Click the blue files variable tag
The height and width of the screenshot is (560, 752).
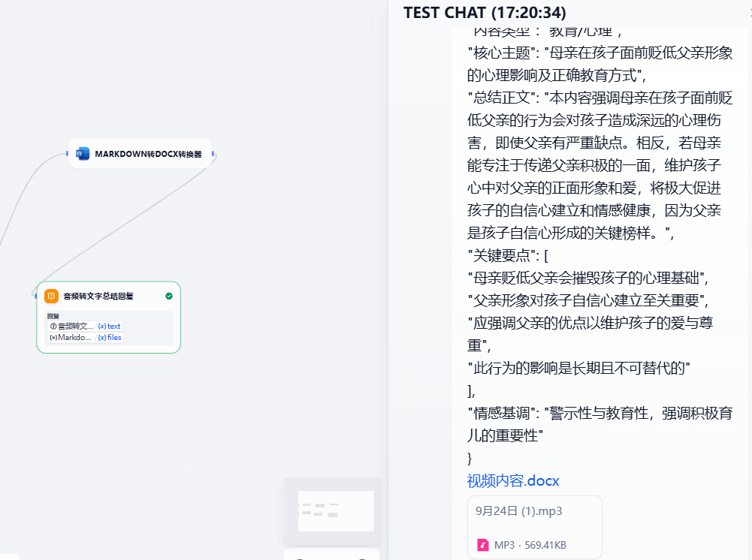(x=110, y=338)
